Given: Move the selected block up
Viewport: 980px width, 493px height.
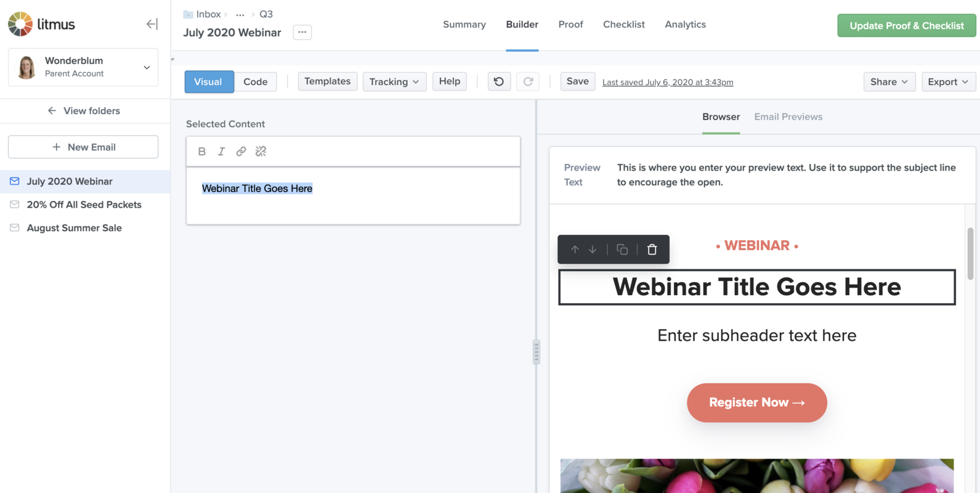Looking at the screenshot, I should (575, 250).
